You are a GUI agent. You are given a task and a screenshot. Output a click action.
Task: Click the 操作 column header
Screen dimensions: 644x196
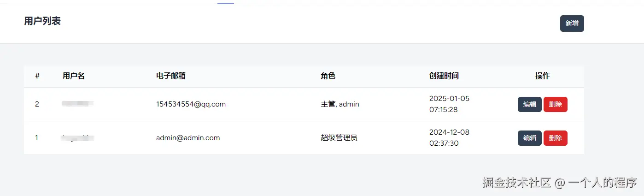(x=542, y=76)
